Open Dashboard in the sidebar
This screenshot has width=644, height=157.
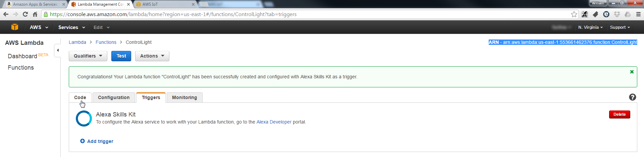pos(22,56)
